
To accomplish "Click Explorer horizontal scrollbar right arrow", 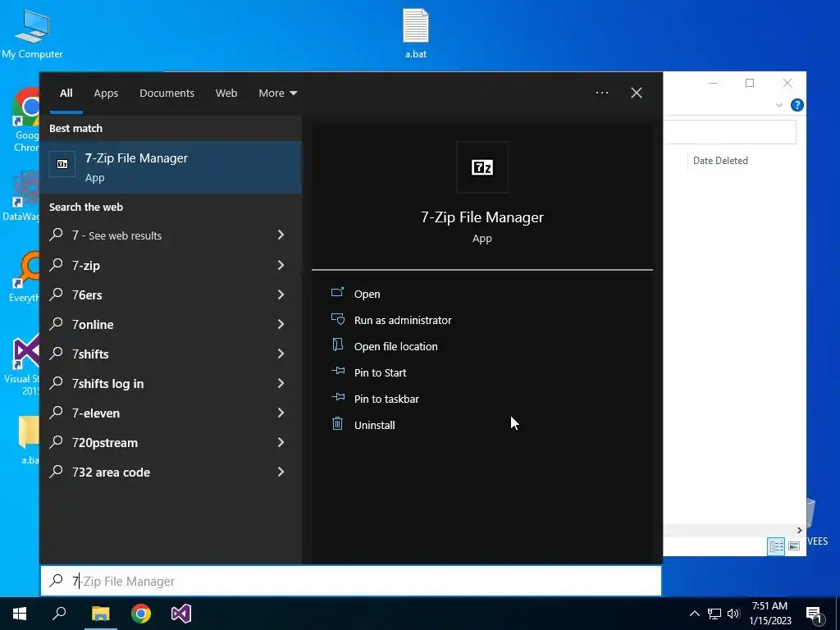I will 799,530.
